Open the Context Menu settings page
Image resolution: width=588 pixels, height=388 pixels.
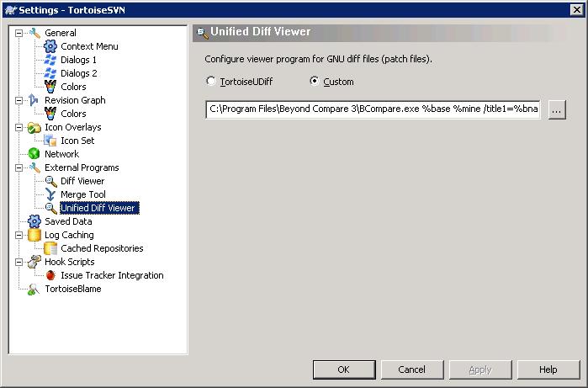[x=89, y=46]
